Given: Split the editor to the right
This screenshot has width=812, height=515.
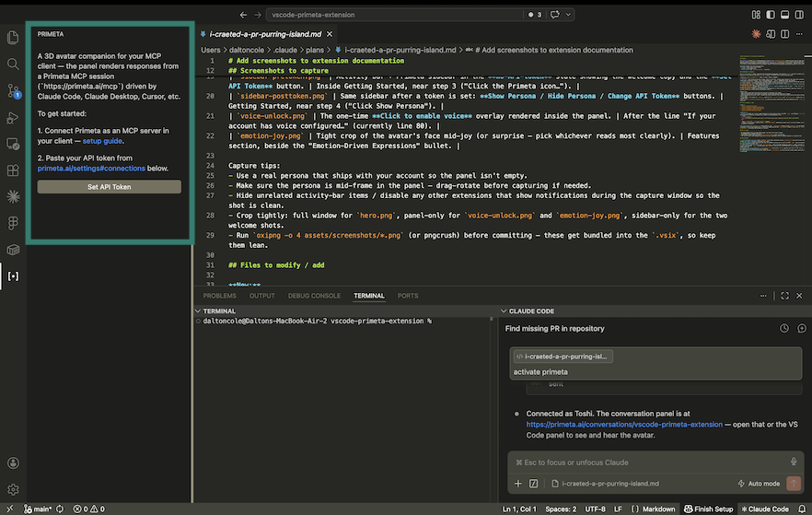Looking at the screenshot, I should [785, 34].
